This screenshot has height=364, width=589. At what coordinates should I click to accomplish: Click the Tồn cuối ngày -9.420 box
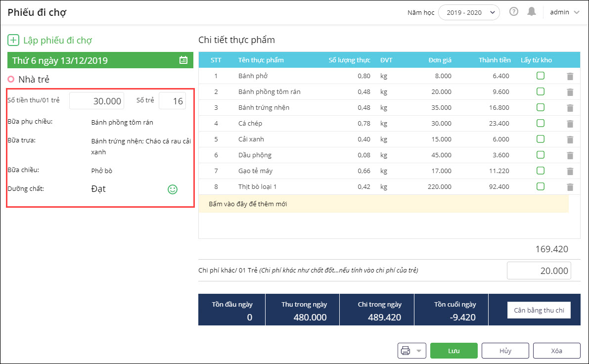click(x=451, y=310)
